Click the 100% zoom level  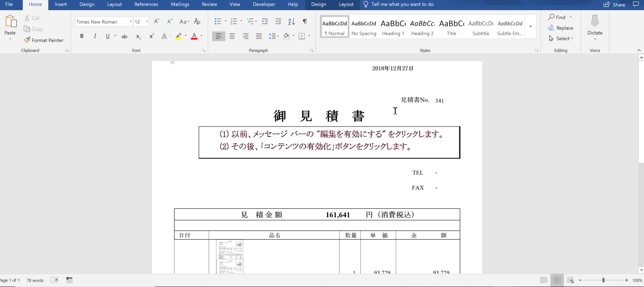coord(637,281)
